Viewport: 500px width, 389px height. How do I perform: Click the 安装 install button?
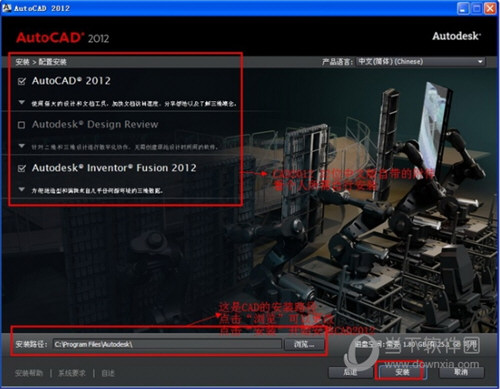(x=402, y=372)
